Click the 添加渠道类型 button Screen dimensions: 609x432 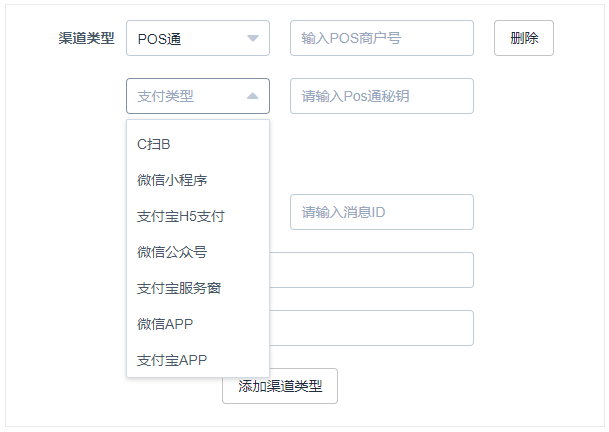[x=280, y=386]
